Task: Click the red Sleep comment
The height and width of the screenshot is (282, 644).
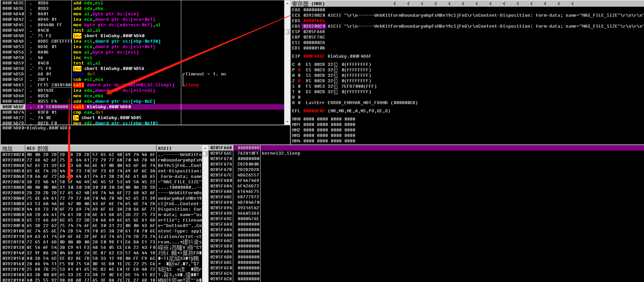Action: pos(192,85)
